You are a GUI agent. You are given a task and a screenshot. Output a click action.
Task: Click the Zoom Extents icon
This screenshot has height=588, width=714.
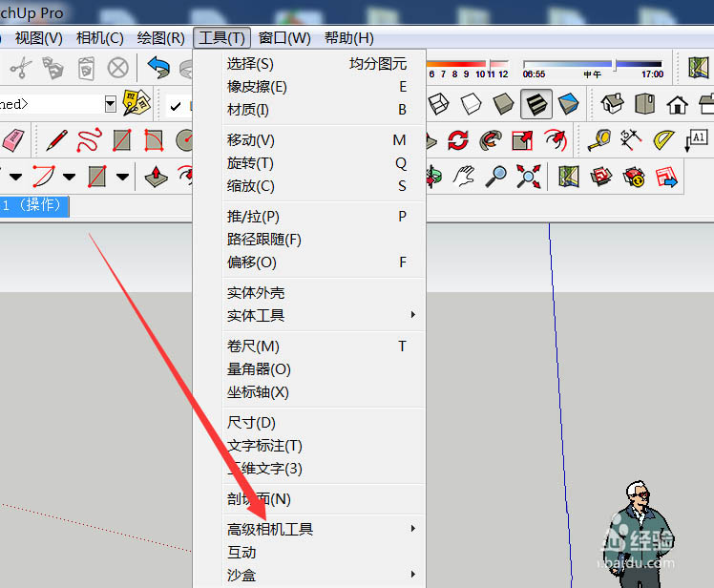coord(529,177)
